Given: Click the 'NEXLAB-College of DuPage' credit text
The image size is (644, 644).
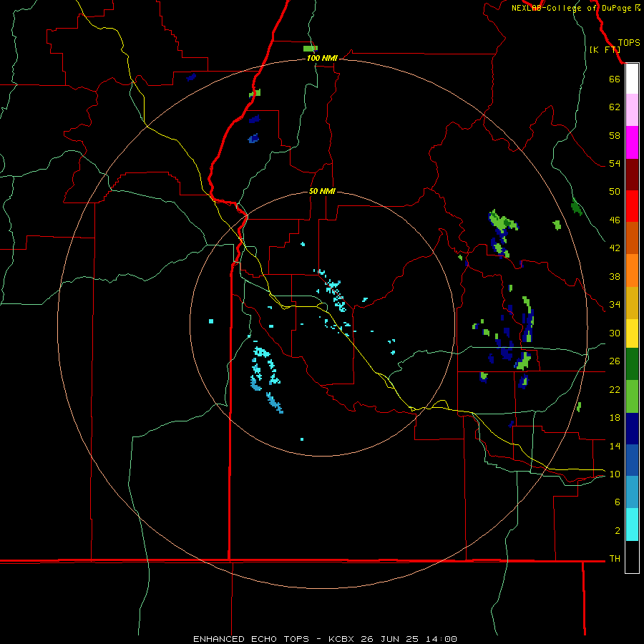Looking at the screenshot, I should click(x=571, y=8).
